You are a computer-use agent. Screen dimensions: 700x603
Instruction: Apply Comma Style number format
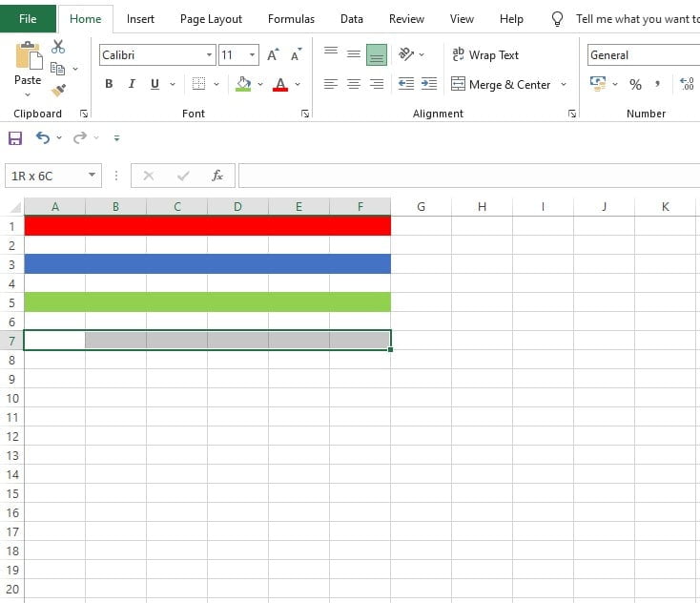tap(658, 84)
